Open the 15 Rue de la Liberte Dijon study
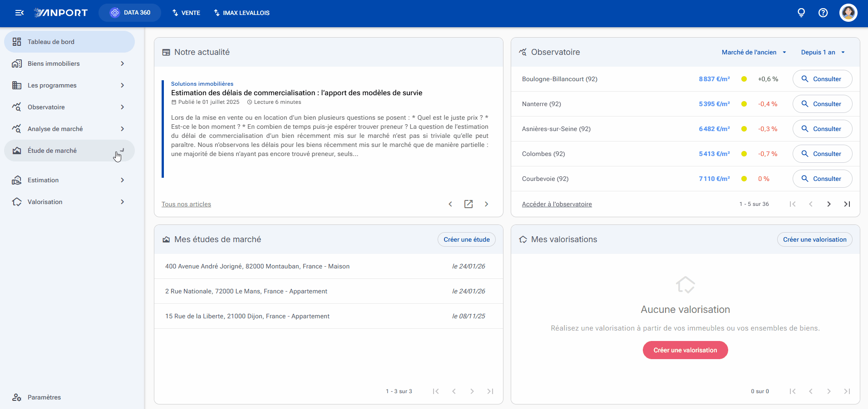 (329, 316)
